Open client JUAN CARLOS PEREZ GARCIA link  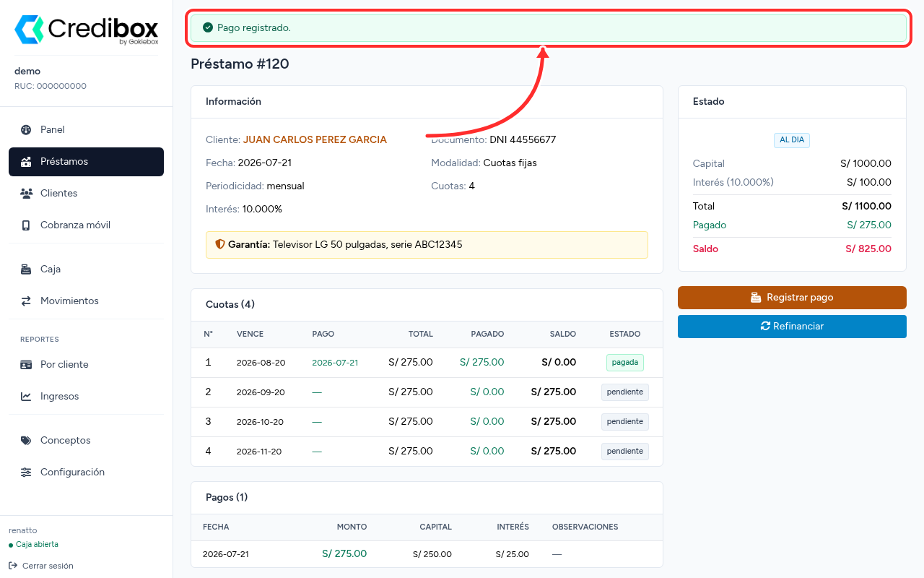click(315, 140)
